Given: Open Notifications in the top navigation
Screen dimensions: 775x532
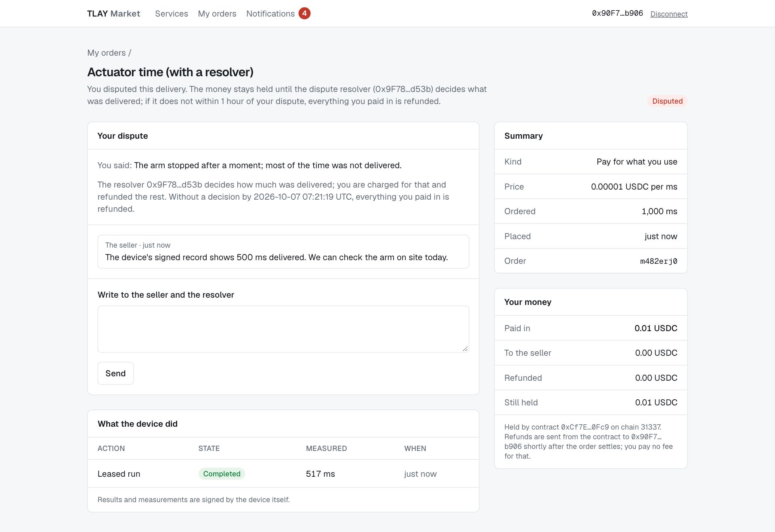Looking at the screenshot, I should (270, 14).
